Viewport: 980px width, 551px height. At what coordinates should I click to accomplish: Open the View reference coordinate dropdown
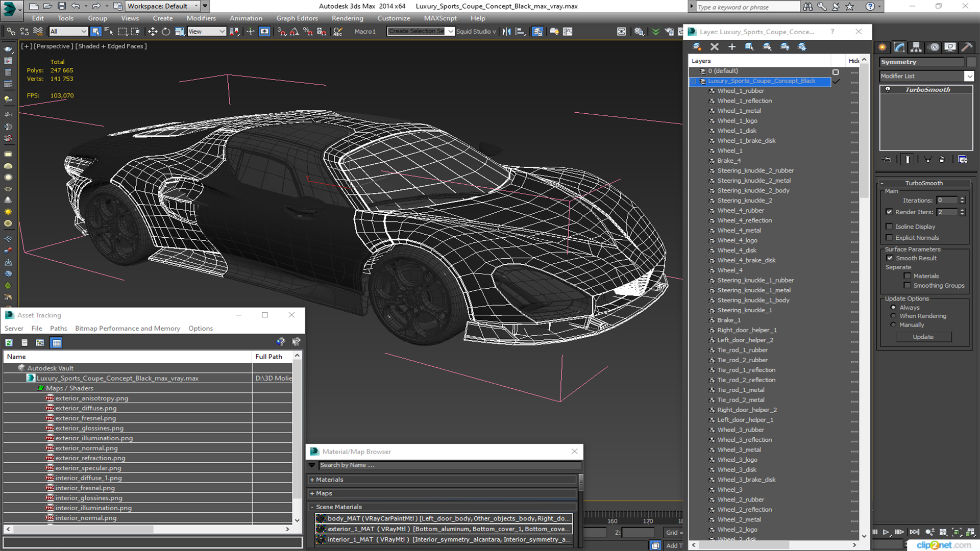207,32
